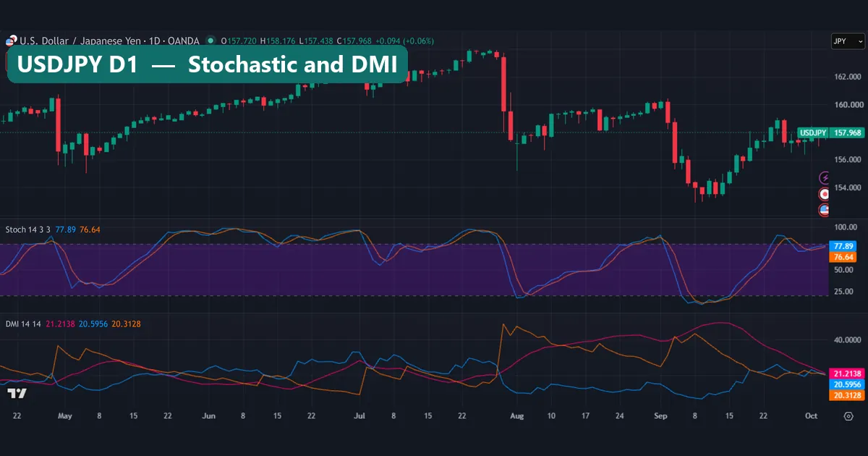Click the low value L157.438
The image size is (868, 456).
point(318,41)
